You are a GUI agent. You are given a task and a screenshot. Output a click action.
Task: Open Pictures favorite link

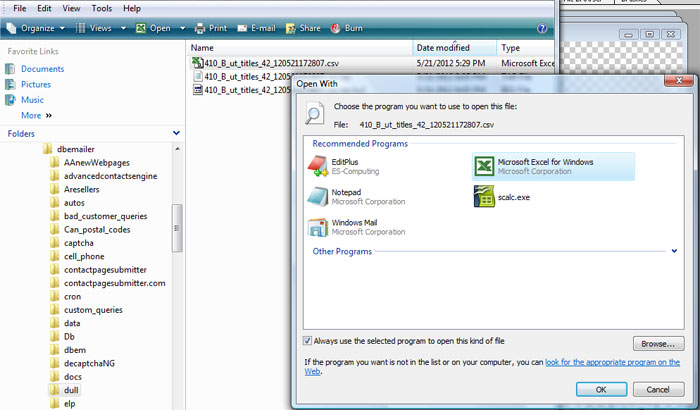coord(28,84)
